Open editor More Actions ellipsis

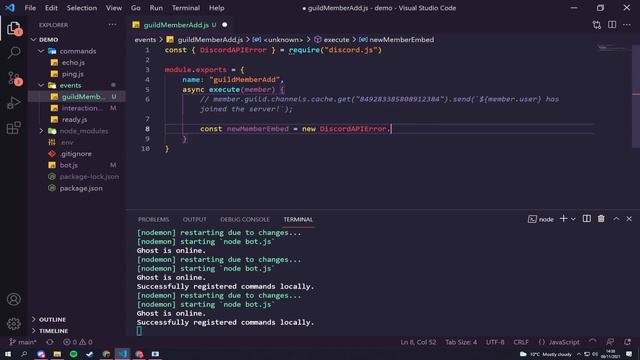click(x=627, y=25)
